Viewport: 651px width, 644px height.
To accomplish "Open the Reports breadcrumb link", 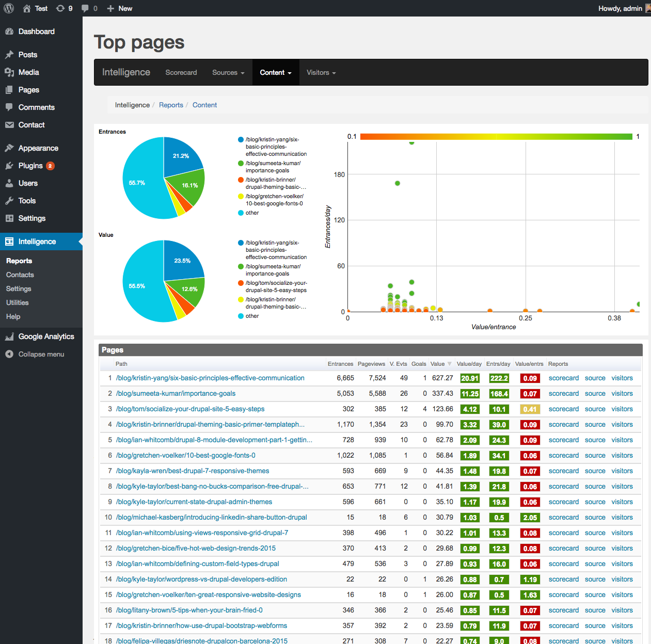I will 171,105.
